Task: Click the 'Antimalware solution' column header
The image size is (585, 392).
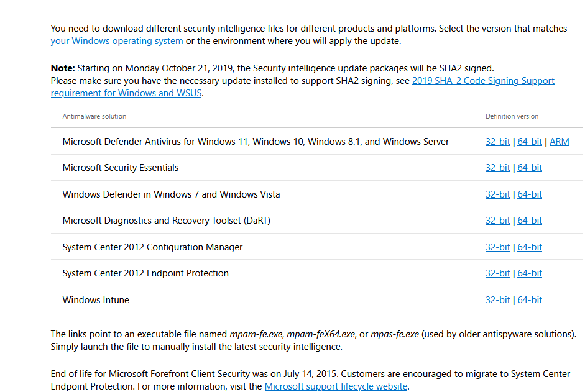Action: click(x=94, y=116)
